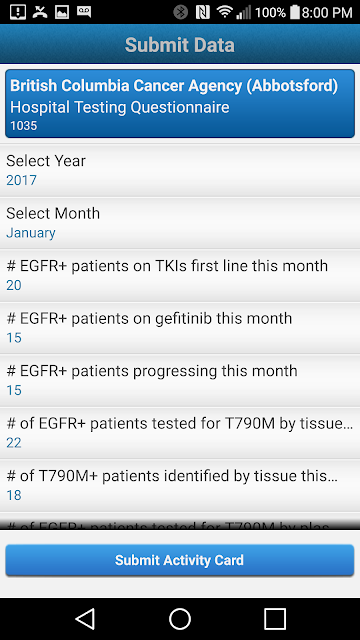This screenshot has width=360, height=640.
Task: Tap the voicemail icon in status bar
Action: (84, 12)
